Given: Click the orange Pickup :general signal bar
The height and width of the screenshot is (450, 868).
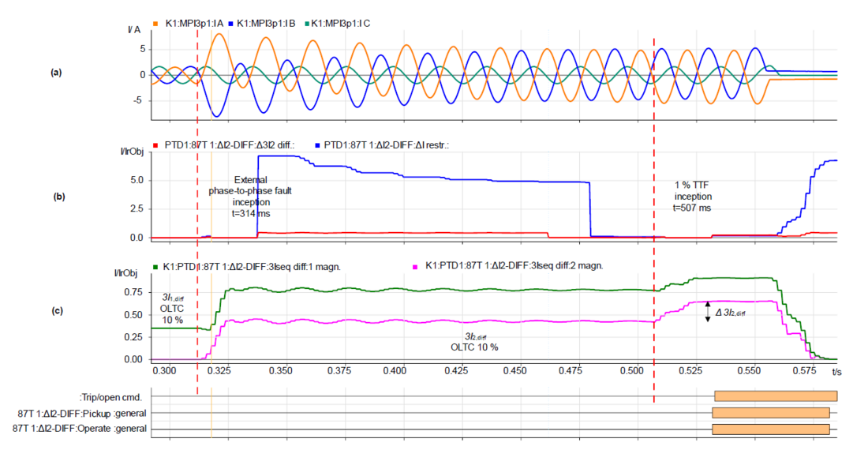Looking at the screenshot, I should pos(770,412).
